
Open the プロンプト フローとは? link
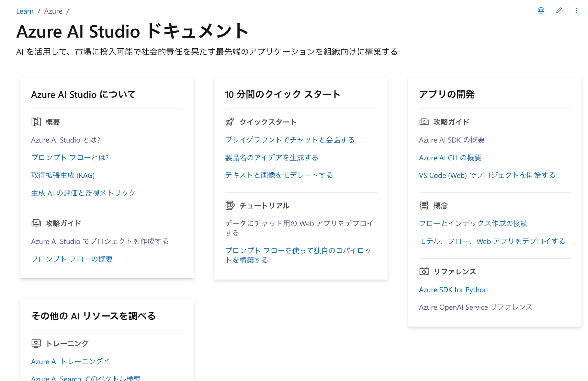pos(70,158)
